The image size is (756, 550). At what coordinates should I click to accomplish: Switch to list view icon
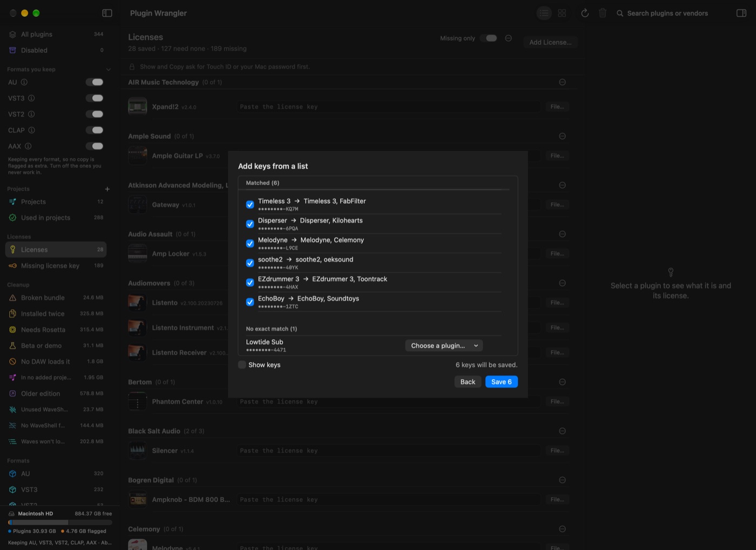tap(544, 13)
